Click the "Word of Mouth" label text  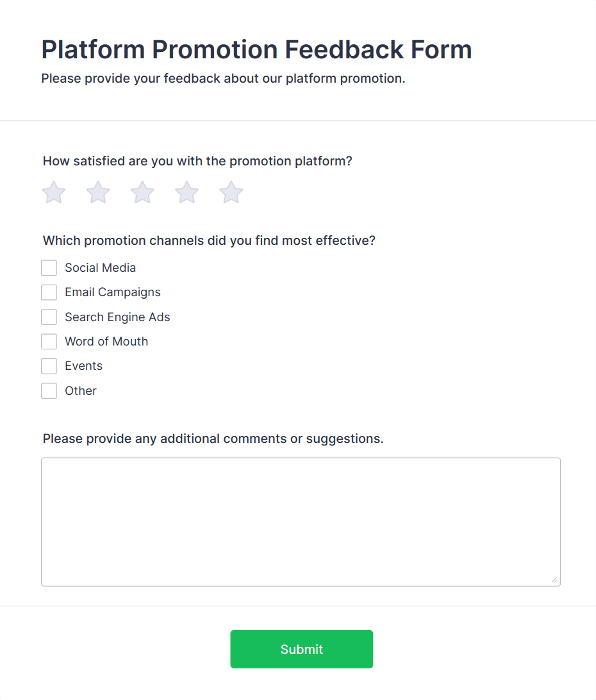coord(106,342)
